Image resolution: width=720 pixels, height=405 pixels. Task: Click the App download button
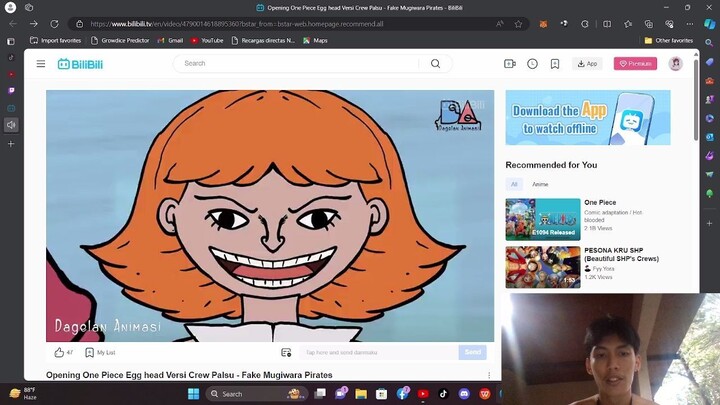pos(587,64)
